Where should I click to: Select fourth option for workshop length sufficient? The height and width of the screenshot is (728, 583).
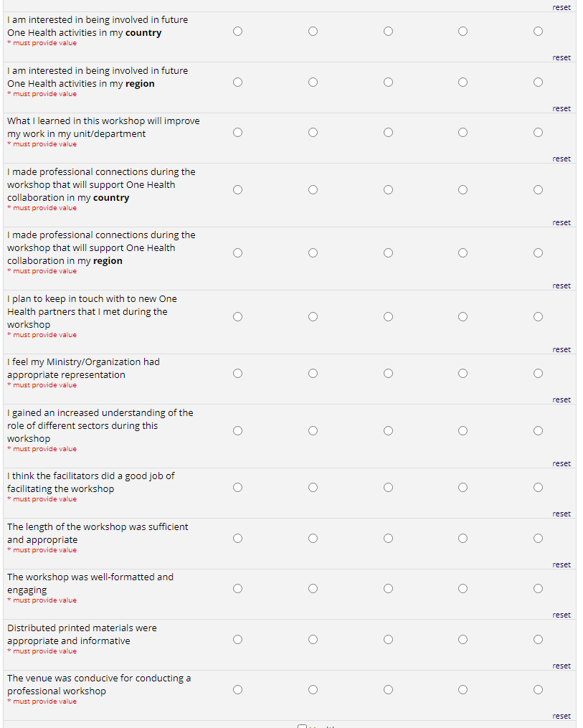pyautogui.click(x=463, y=539)
